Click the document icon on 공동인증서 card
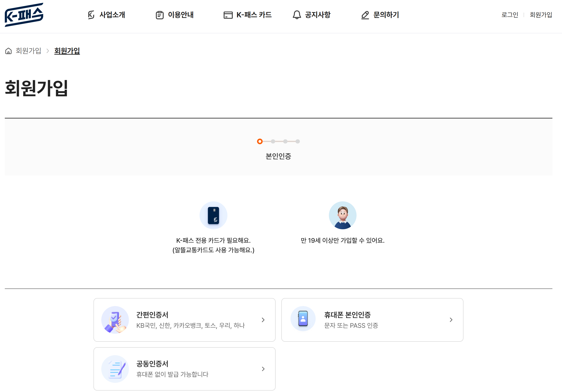This screenshot has height=392, width=562. (x=115, y=369)
